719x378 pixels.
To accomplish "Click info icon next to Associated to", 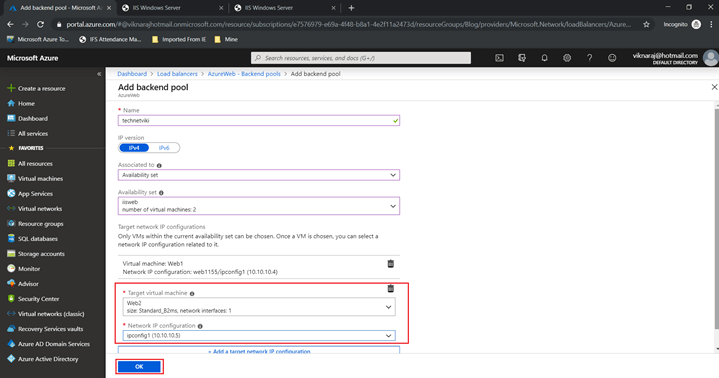I will point(159,165).
